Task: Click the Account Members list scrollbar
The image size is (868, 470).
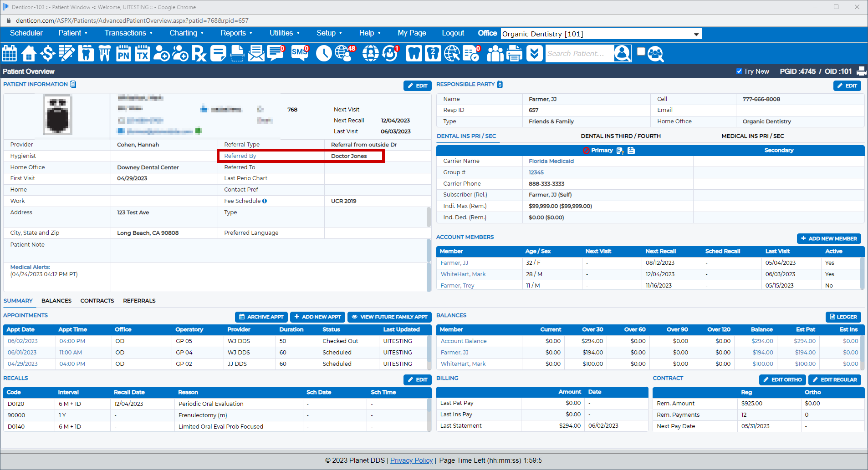Action: [863, 273]
